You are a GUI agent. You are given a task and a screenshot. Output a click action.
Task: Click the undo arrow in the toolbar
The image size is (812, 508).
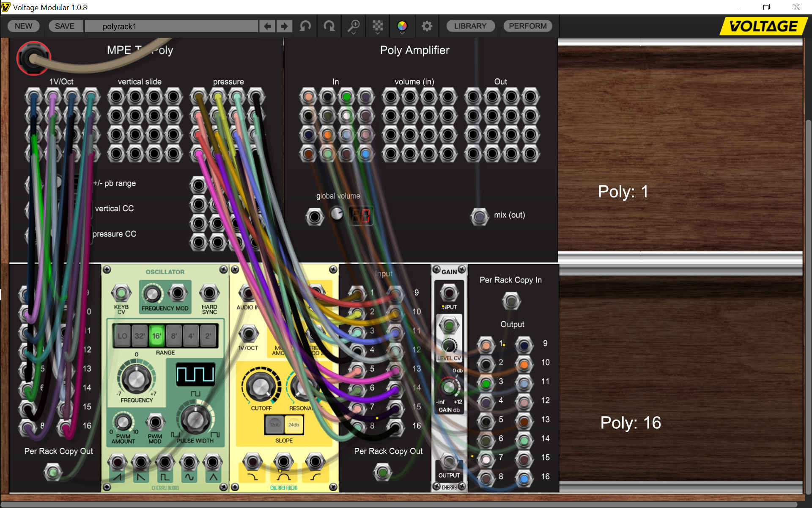pyautogui.click(x=305, y=26)
